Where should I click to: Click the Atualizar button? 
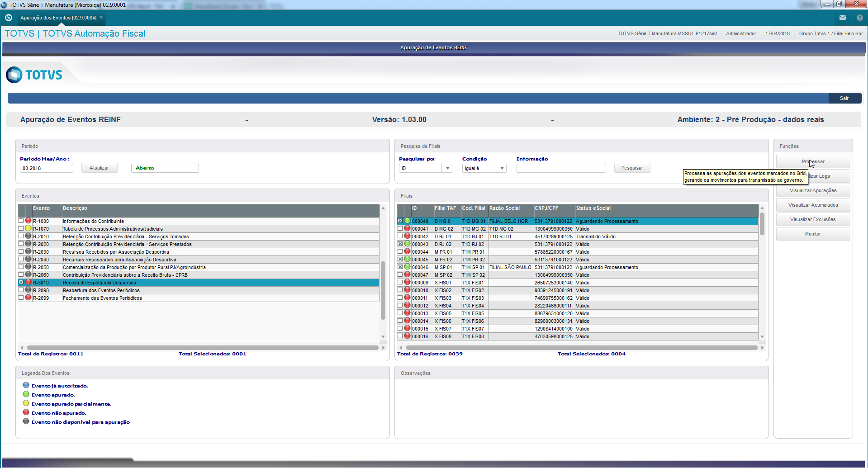(99, 168)
